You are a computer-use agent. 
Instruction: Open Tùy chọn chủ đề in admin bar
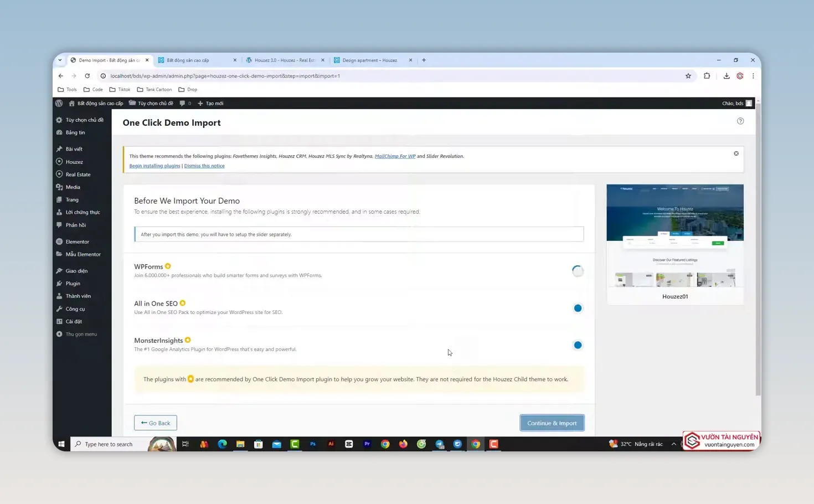pos(151,103)
